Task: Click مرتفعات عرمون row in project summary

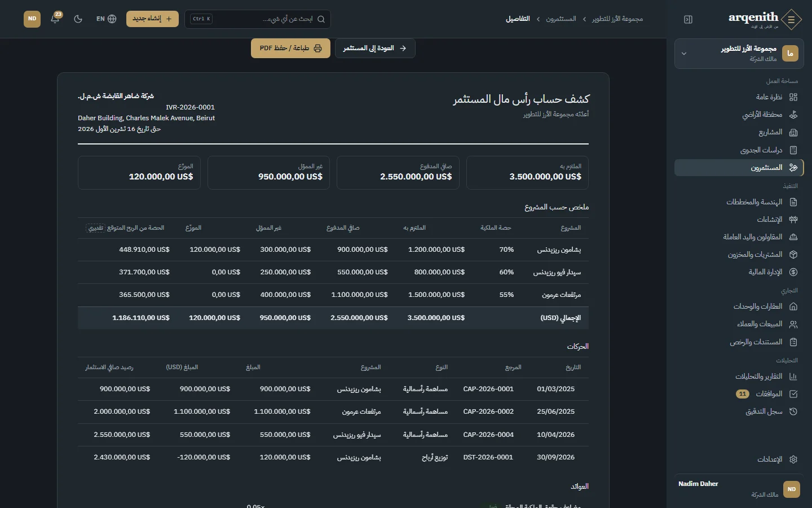Action: [333, 295]
